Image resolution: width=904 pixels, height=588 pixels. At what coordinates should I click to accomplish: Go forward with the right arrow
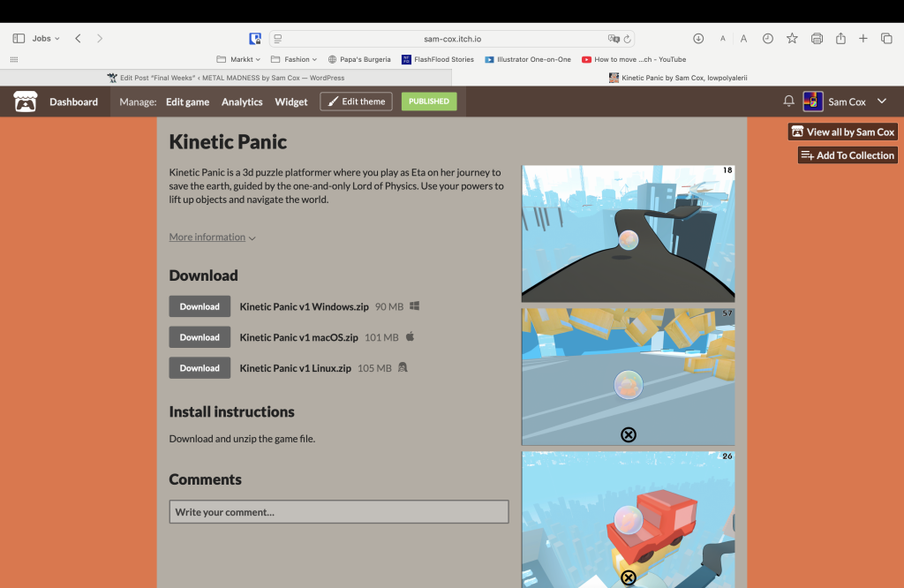(x=100, y=39)
